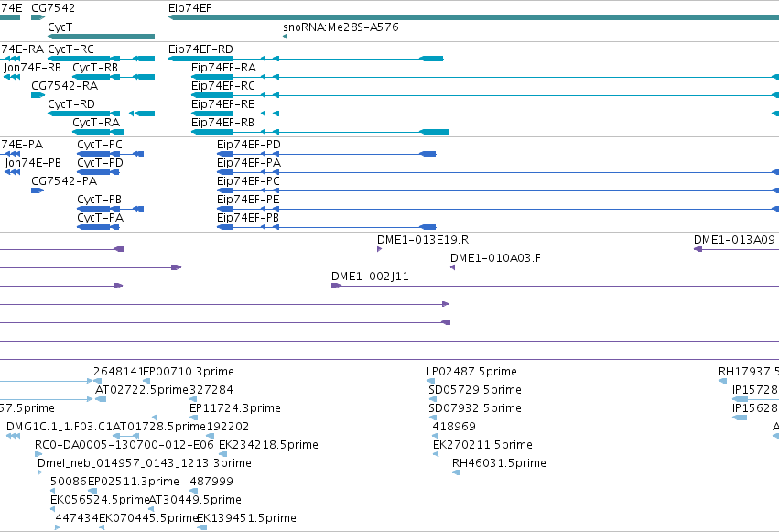Click the EP11724.3prime EST
The width and height of the screenshot is (779, 532).
click(x=194, y=418)
